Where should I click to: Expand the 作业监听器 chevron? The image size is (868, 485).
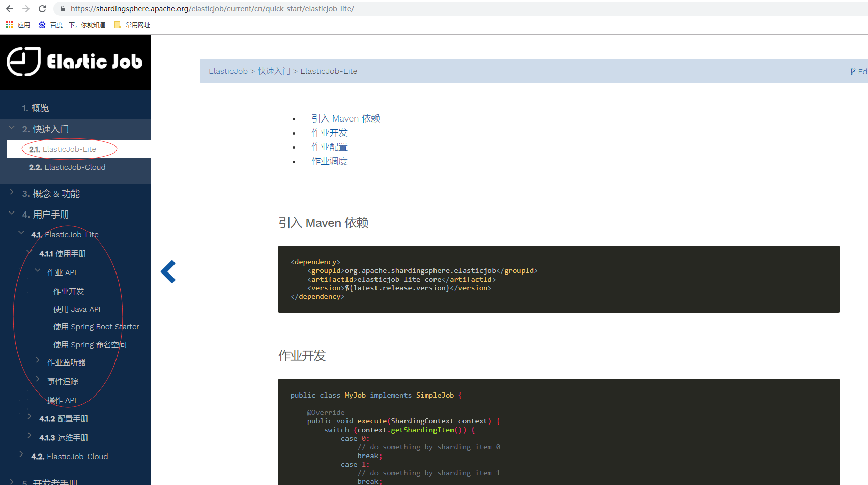[x=38, y=360]
